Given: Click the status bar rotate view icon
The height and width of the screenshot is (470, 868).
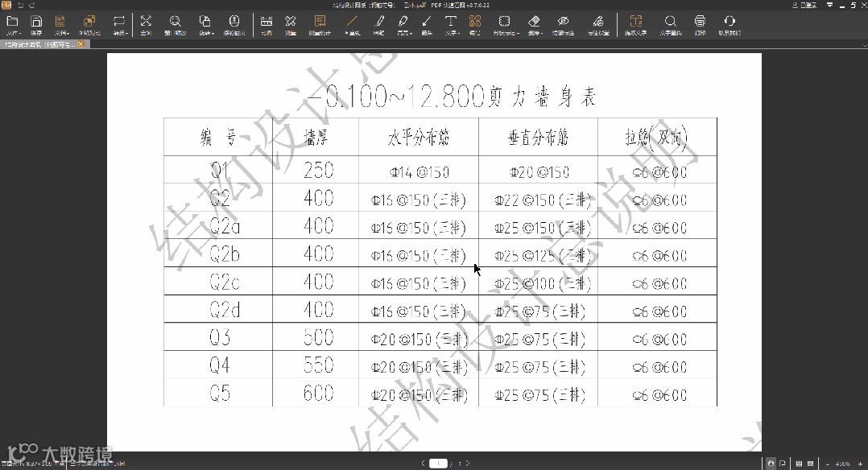Looking at the screenshot, I should [783, 464].
